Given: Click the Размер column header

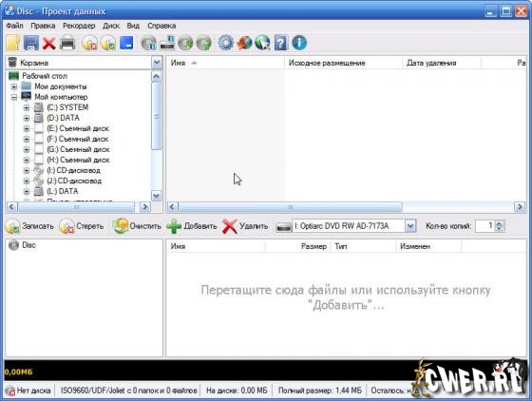Looking at the screenshot, I should pos(297,247).
